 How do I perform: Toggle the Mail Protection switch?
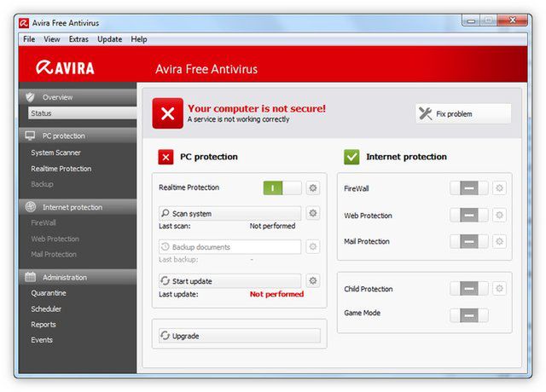[469, 241]
